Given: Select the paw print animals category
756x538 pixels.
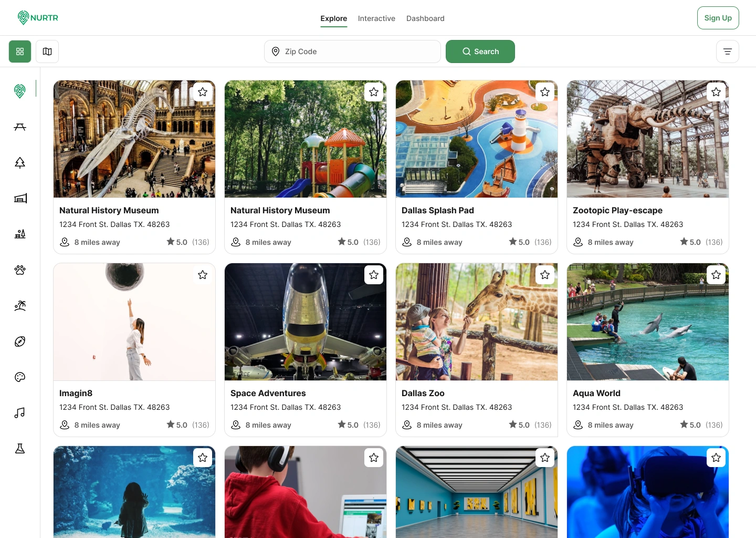Looking at the screenshot, I should (20, 270).
